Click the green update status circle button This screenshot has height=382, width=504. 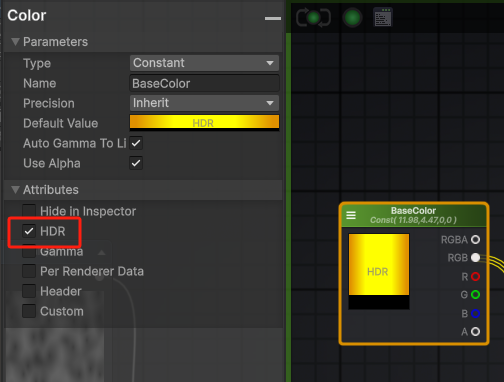pos(352,18)
